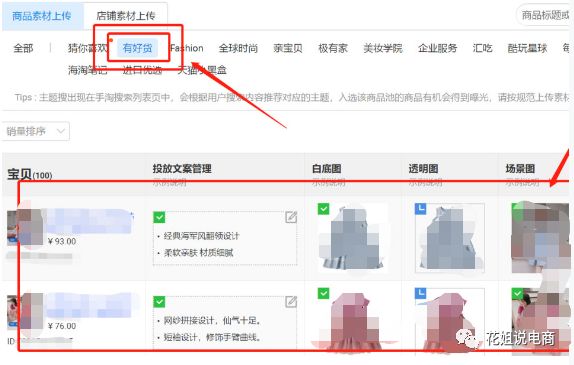
Task: Toggle copy checkmark for 经典海军风翻领设计 row
Action: (159, 217)
